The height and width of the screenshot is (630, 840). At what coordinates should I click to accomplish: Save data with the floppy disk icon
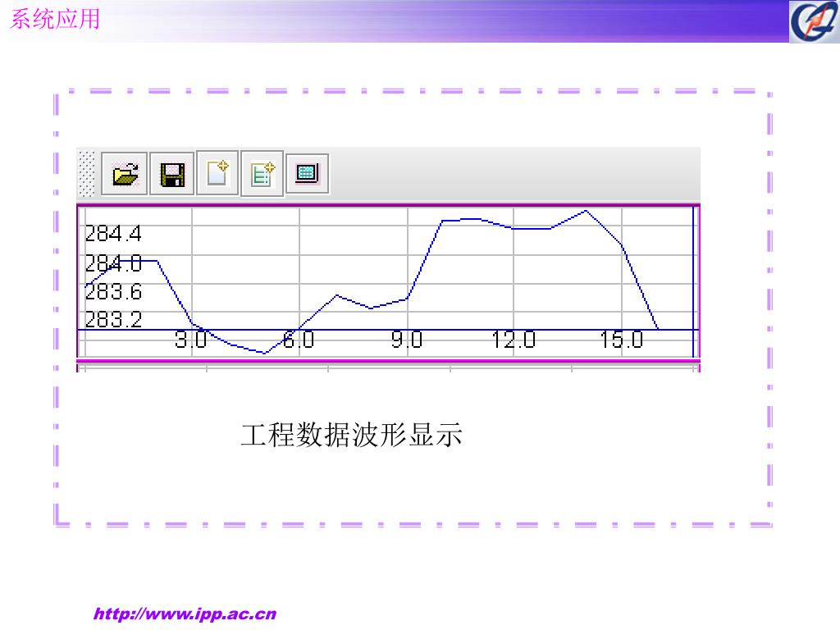click(x=172, y=174)
